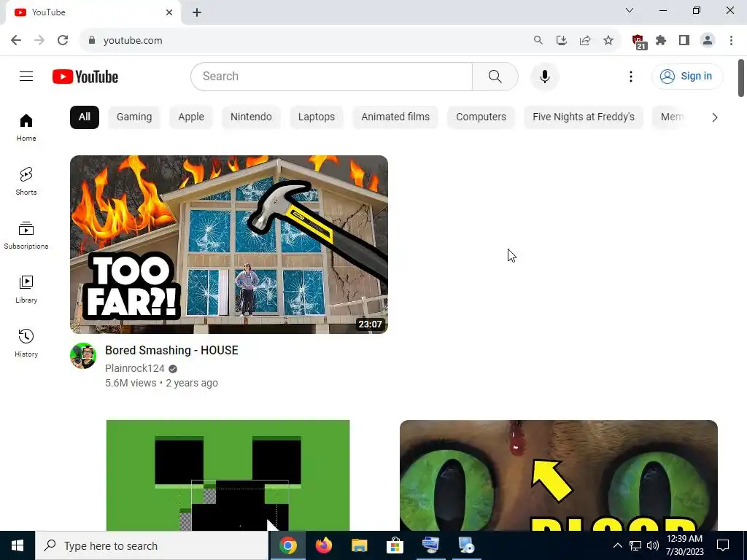Select the Animated films chip

pos(395,117)
